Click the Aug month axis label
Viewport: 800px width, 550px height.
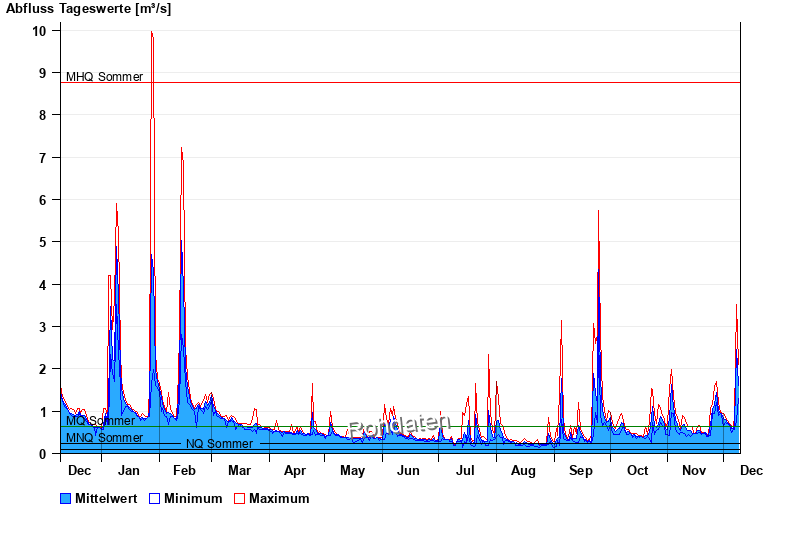tap(523, 470)
